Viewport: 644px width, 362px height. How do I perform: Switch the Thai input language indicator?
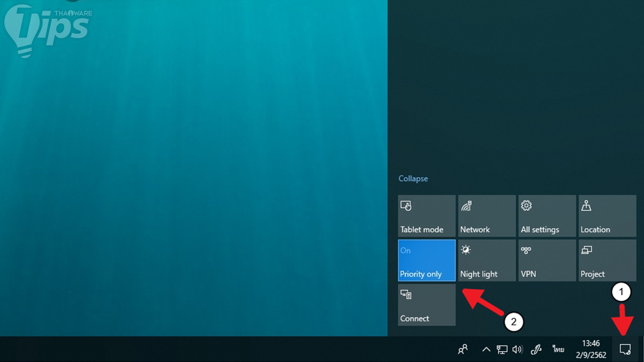pos(558,349)
